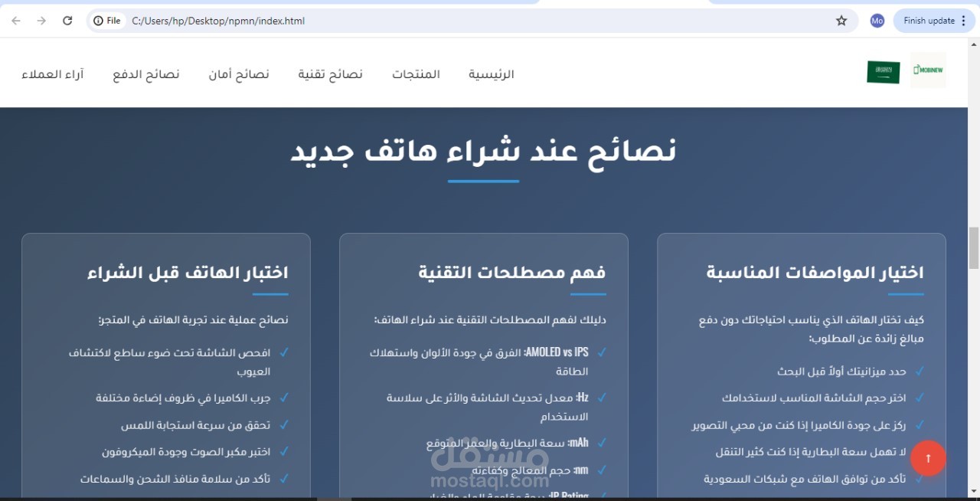The image size is (980, 501).
Task: Click text لا تهمل سعة البطارية إذا كنت كثير التنقل
Action: [x=812, y=452]
